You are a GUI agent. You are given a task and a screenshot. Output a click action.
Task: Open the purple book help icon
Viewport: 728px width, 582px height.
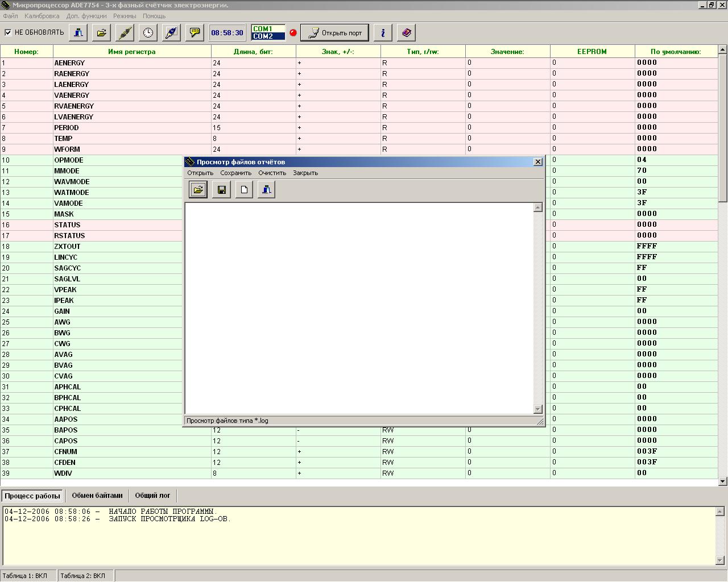click(x=406, y=32)
